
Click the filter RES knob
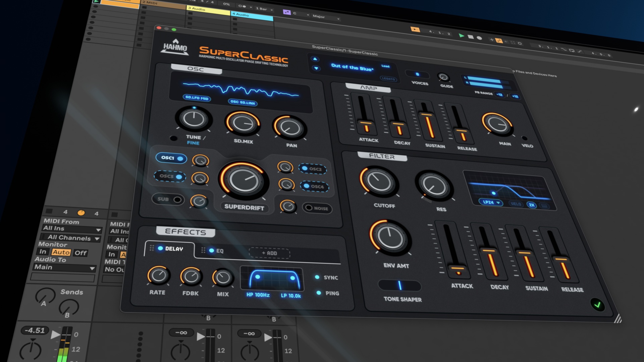(434, 185)
